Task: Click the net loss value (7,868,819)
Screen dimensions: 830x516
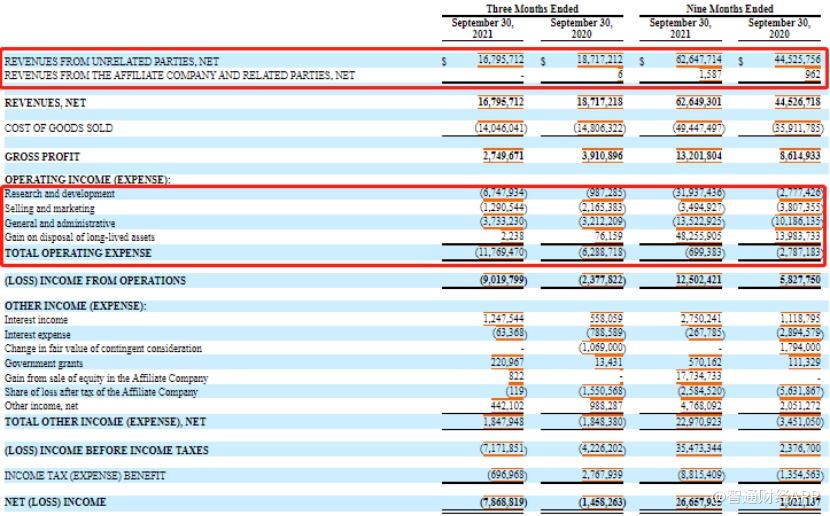Action: [x=501, y=502]
